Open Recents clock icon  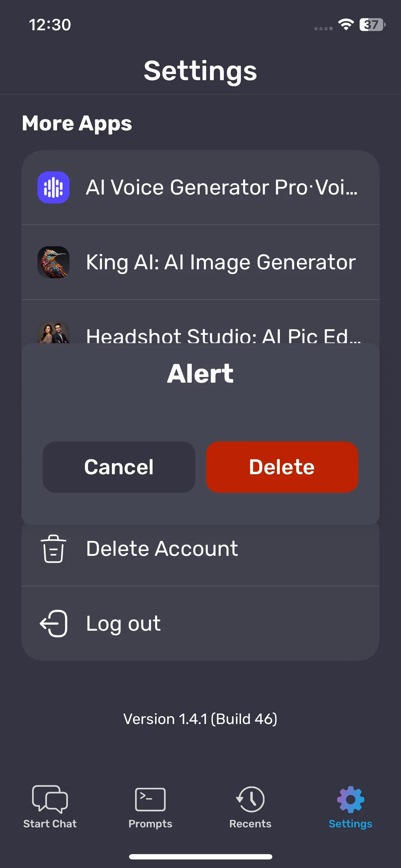coord(250,799)
